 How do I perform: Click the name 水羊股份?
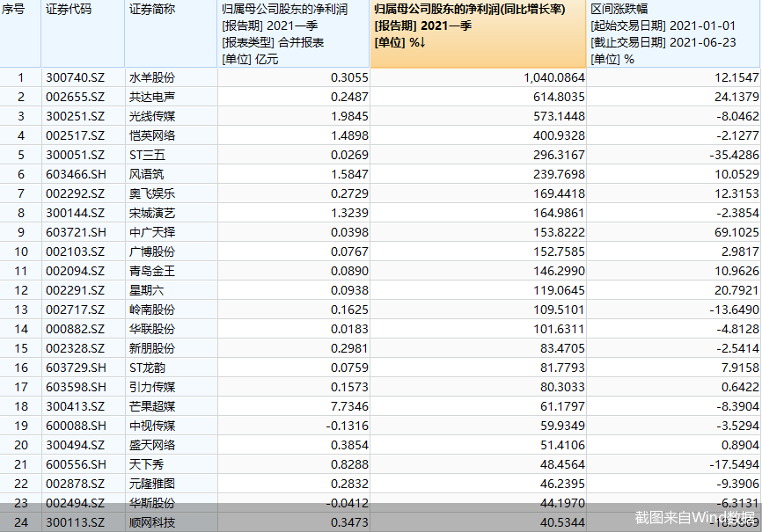point(152,77)
